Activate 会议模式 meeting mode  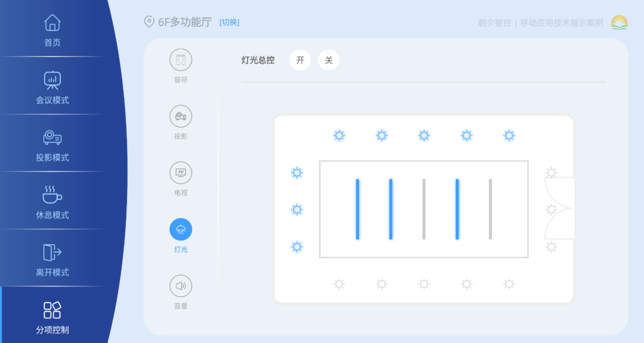click(x=52, y=87)
